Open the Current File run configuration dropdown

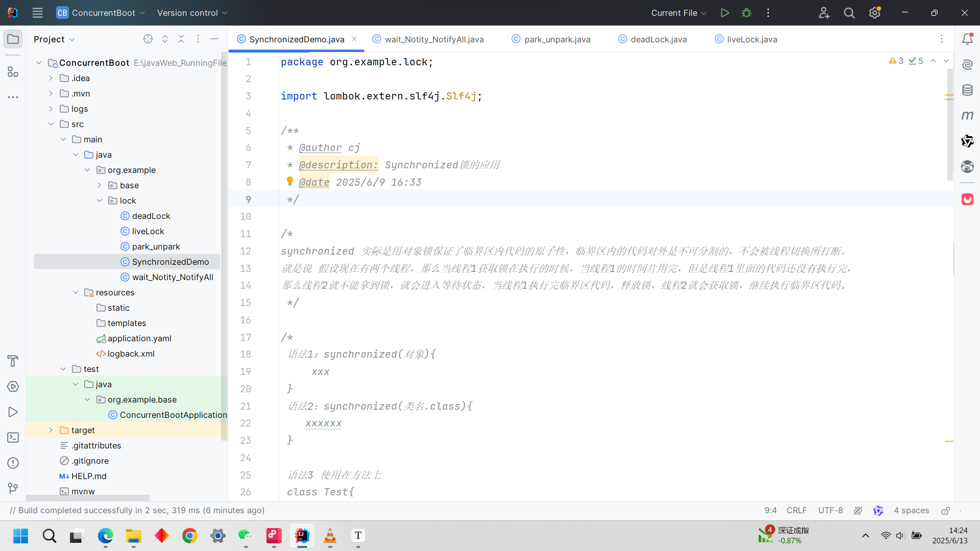point(678,13)
